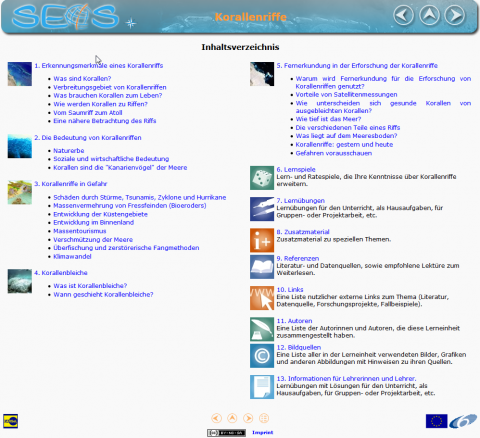Open link Verschmutzung der Meere
480x438 pixels.
pos(93,240)
